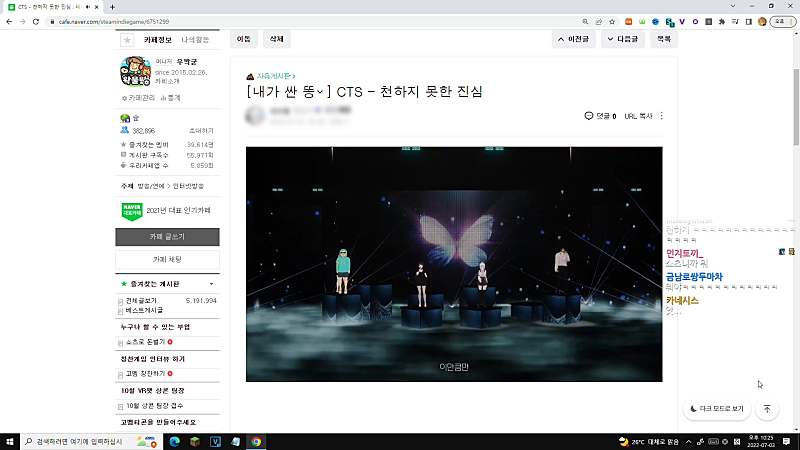
Task: Open the tab search dropdown chevron
Action: tap(733, 6)
